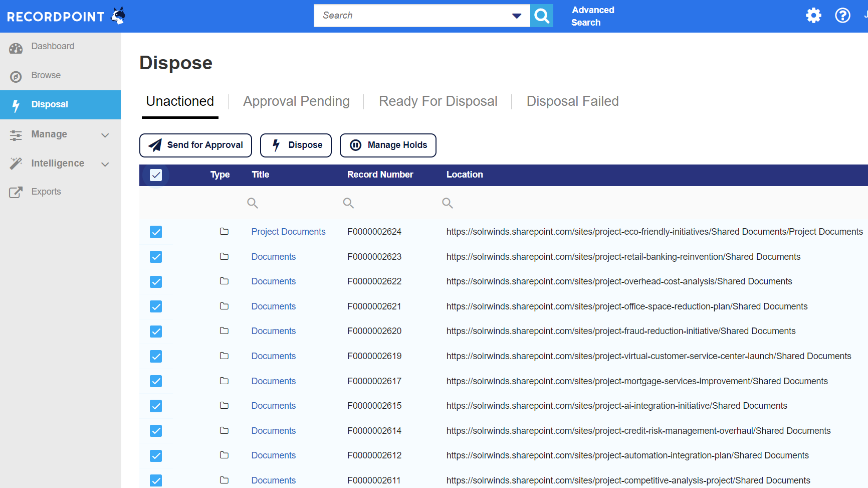
Task: Open Documents link for record F0000002612
Action: [274, 455]
